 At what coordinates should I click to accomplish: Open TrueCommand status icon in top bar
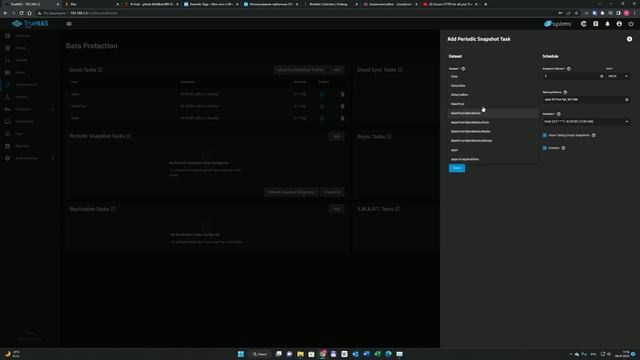coord(584,24)
